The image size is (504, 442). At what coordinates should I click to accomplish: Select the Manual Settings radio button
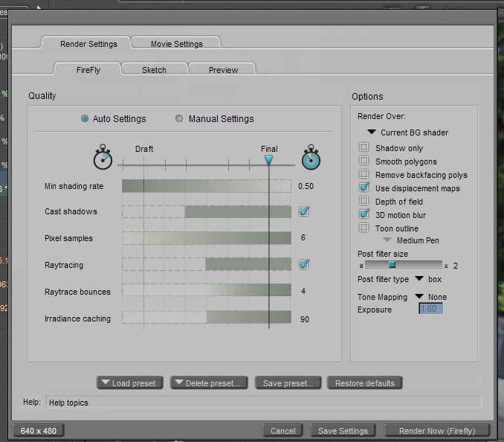point(179,118)
